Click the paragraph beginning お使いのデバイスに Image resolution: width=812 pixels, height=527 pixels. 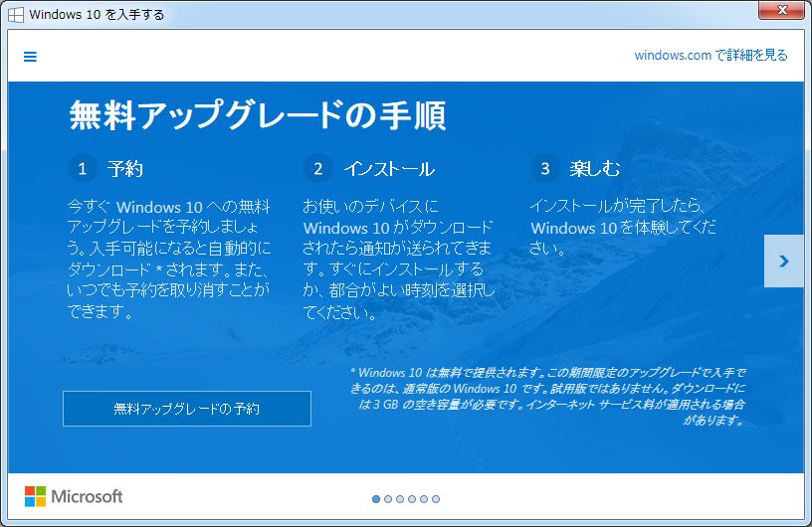pyautogui.click(x=398, y=259)
